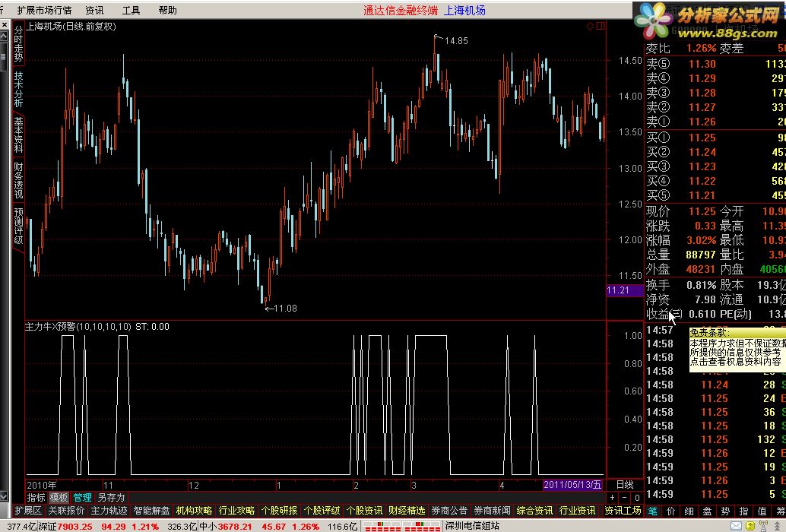The image size is (786, 532).
Task: Click the 另存为 button below chart
Action: pyautogui.click(x=111, y=498)
